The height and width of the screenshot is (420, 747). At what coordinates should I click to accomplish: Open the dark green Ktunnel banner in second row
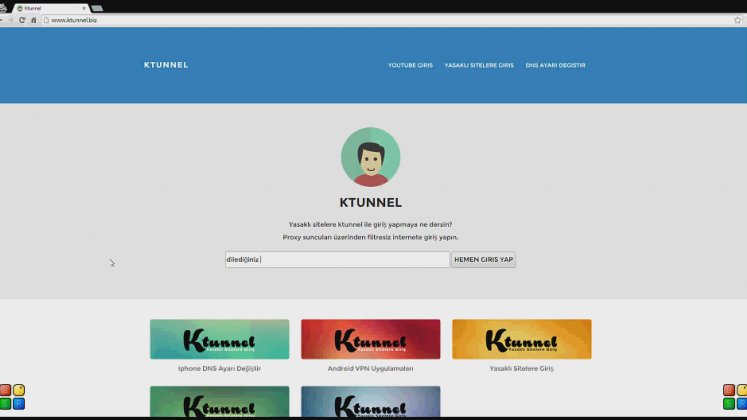[220, 401]
